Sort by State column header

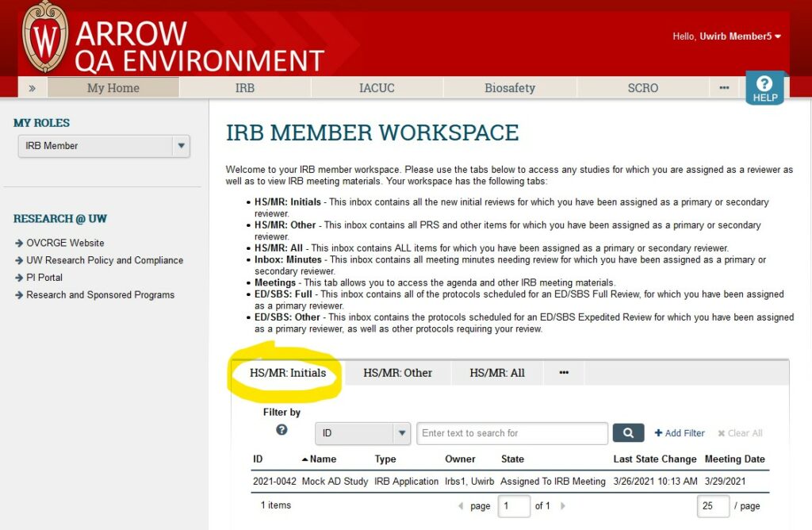[x=513, y=459]
